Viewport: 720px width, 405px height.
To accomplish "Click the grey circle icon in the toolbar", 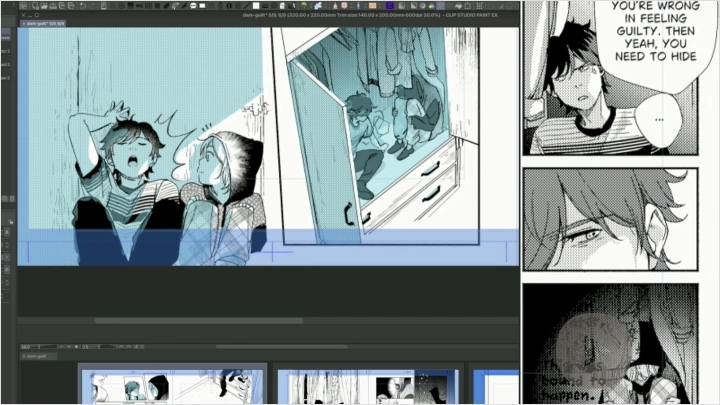I will pos(422,6).
